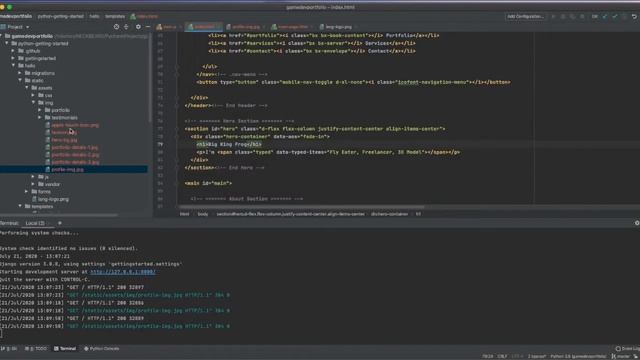The width and height of the screenshot is (640, 360).
Task: Select the gamedevportfolio root project node
Action: pyautogui.click(x=32, y=36)
